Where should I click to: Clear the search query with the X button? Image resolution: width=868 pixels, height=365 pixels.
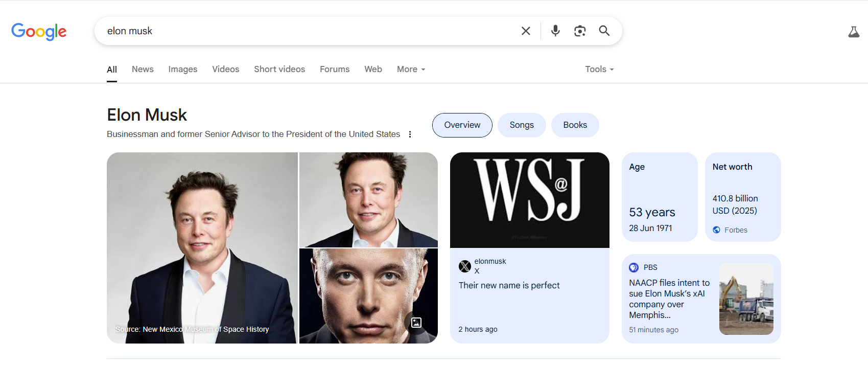pyautogui.click(x=526, y=31)
